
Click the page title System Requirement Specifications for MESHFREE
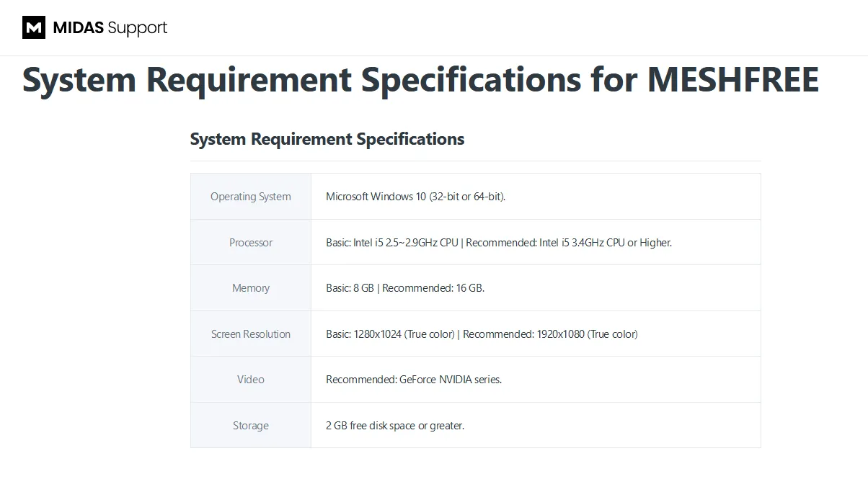tap(420, 79)
